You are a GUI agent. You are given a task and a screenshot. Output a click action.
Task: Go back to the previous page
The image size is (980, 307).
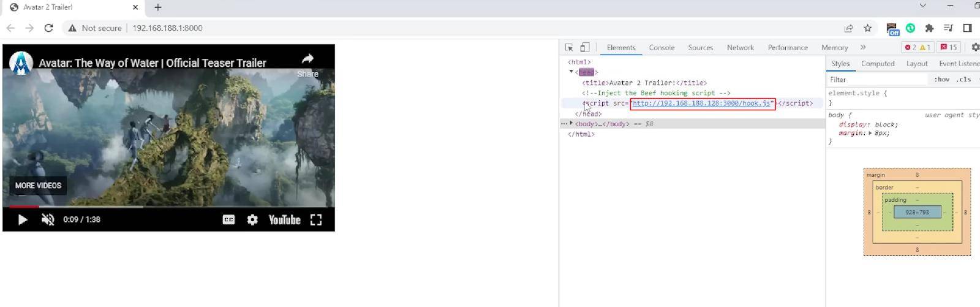pos(10,28)
